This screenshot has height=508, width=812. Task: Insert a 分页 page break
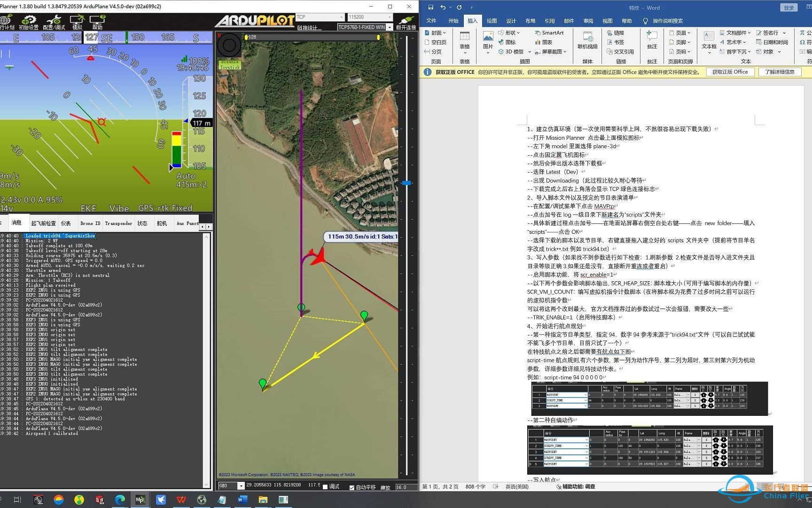coord(433,52)
